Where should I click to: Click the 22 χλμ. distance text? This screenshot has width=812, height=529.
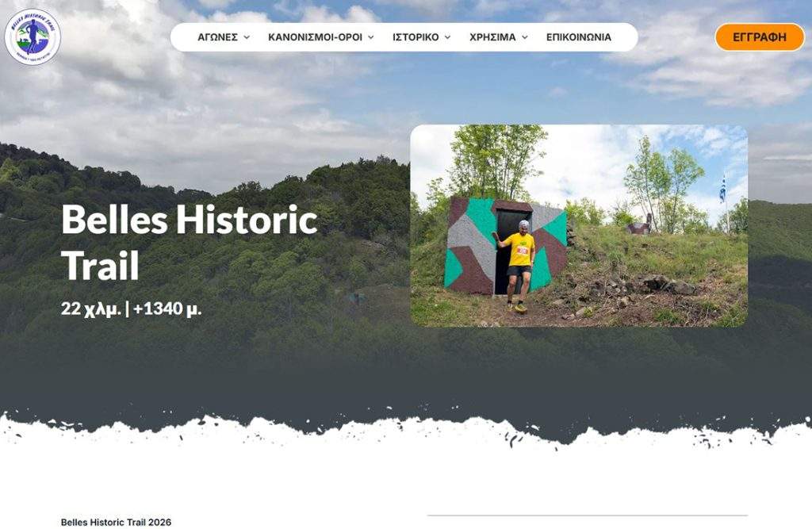[91, 309]
